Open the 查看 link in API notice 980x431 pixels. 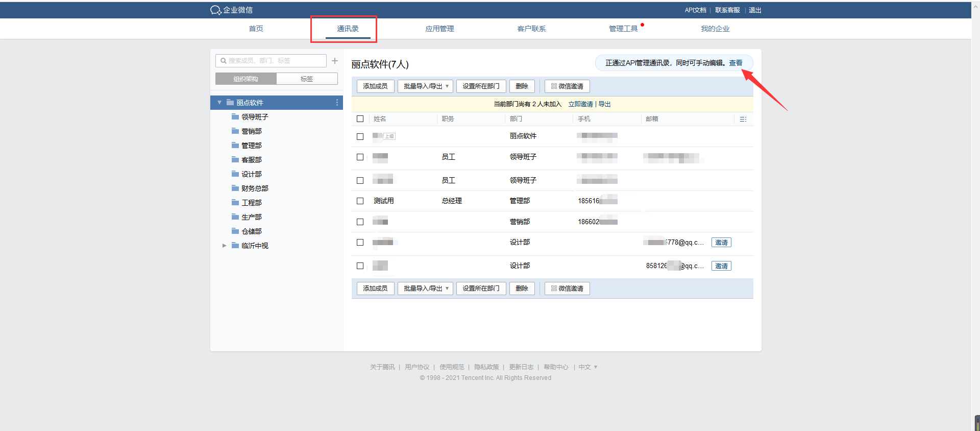[x=736, y=63]
